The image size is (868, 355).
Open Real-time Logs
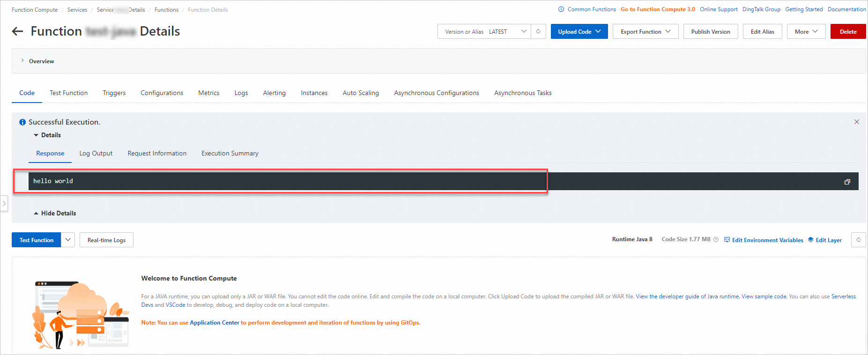[x=107, y=240]
